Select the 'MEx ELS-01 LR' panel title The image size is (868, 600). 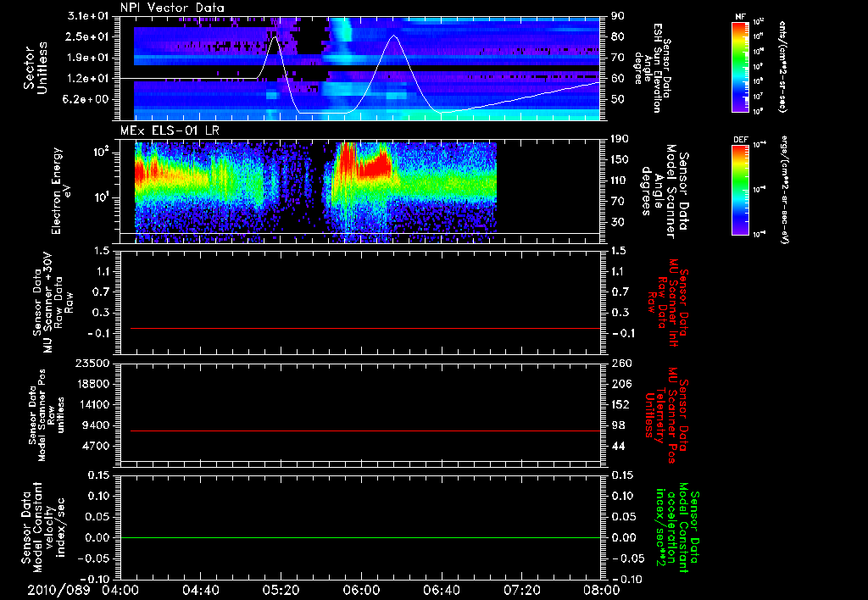tap(170, 131)
